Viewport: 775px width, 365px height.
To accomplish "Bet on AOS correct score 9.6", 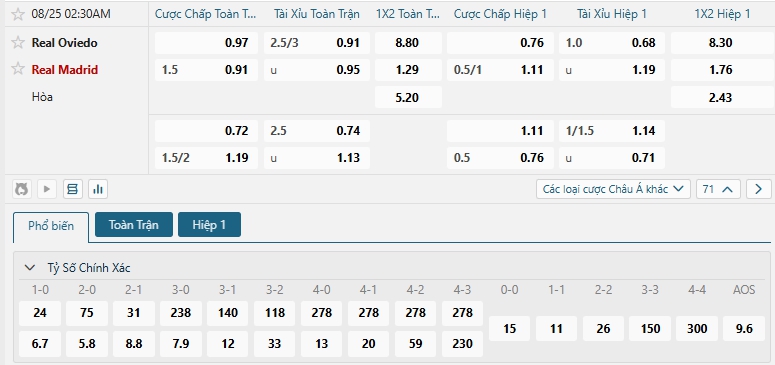I will pos(744,329).
